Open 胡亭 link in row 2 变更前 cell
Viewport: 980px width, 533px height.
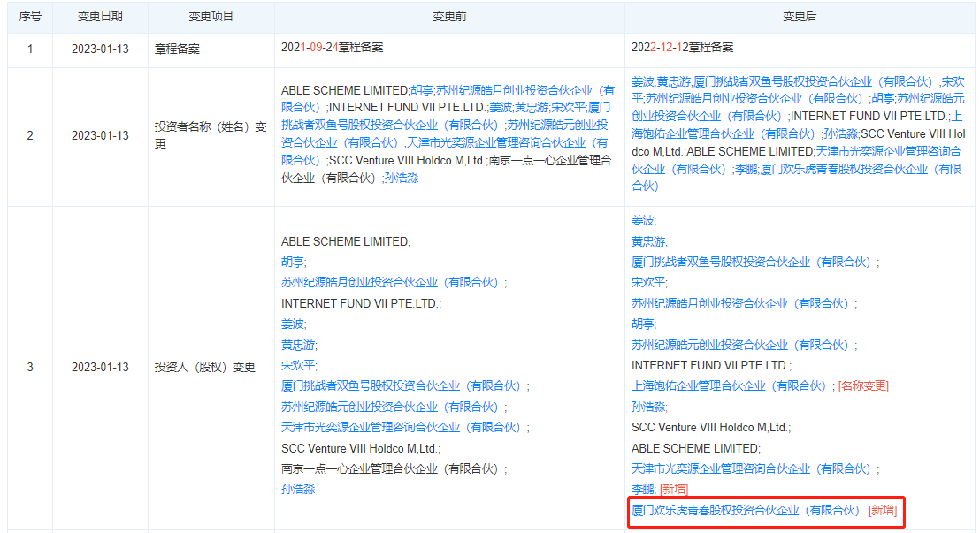pos(422,91)
